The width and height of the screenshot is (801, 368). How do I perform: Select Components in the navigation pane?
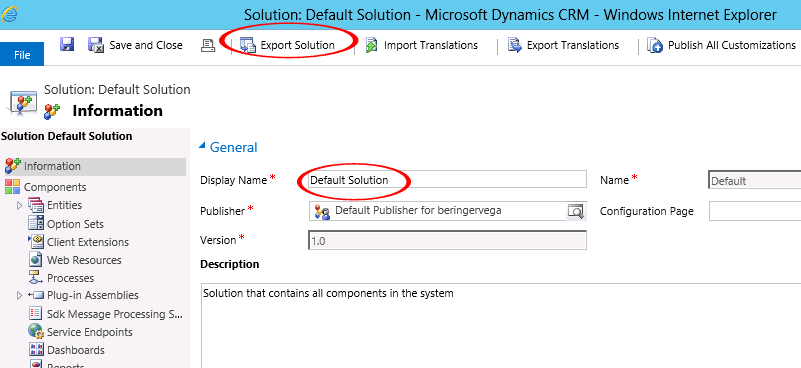[x=55, y=187]
